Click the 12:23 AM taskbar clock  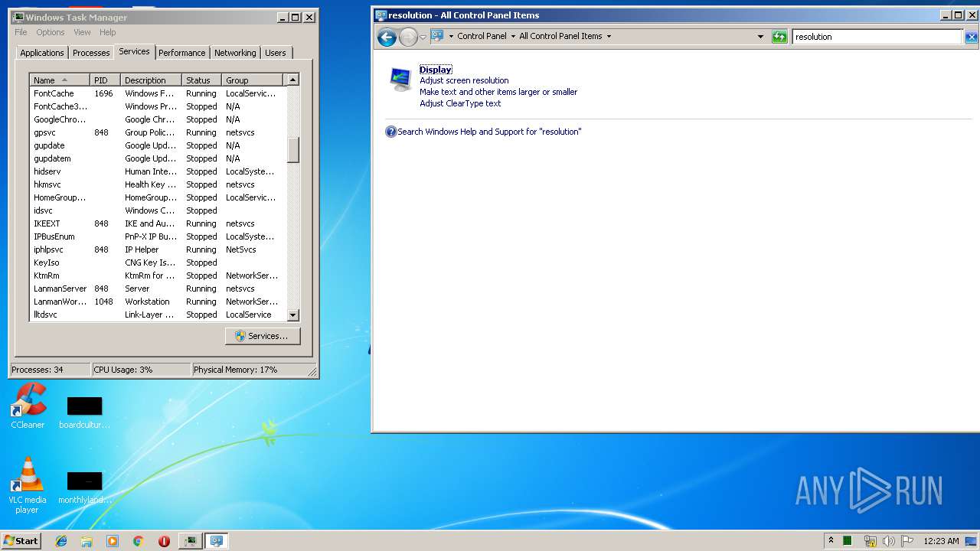(x=941, y=541)
